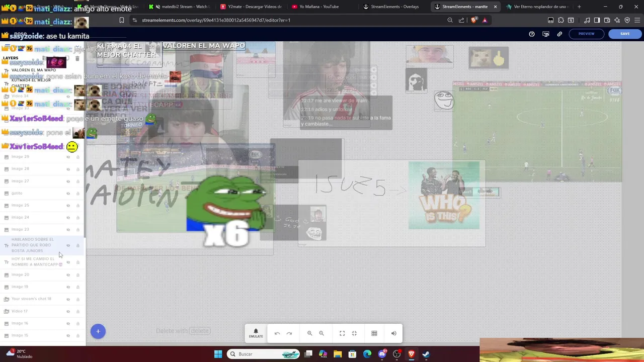Click the SAVE button
Image resolution: width=644 pixels, height=362 pixels.
625,34
